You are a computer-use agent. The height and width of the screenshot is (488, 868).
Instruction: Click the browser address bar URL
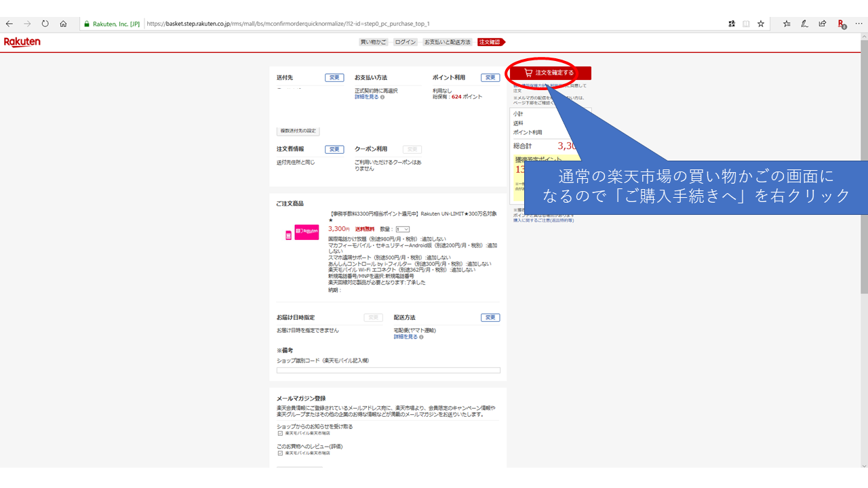(x=288, y=24)
